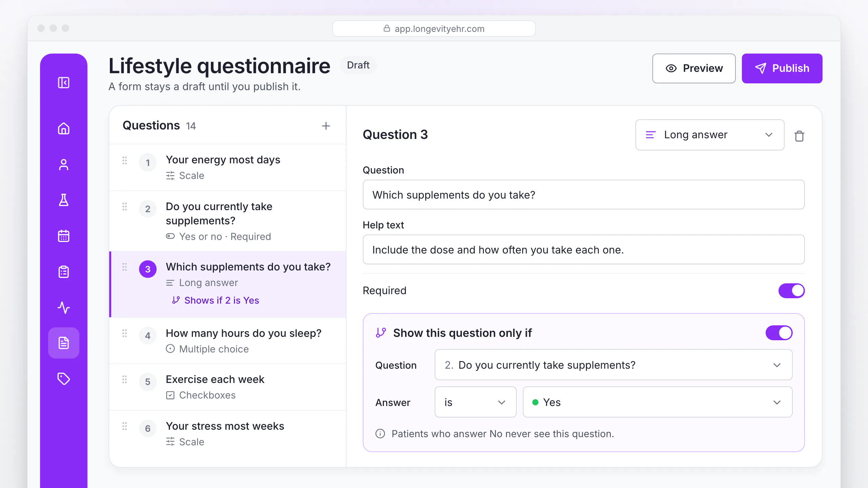Open the Long answer type dropdown
The height and width of the screenshot is (488, 868).
(710, 135)
